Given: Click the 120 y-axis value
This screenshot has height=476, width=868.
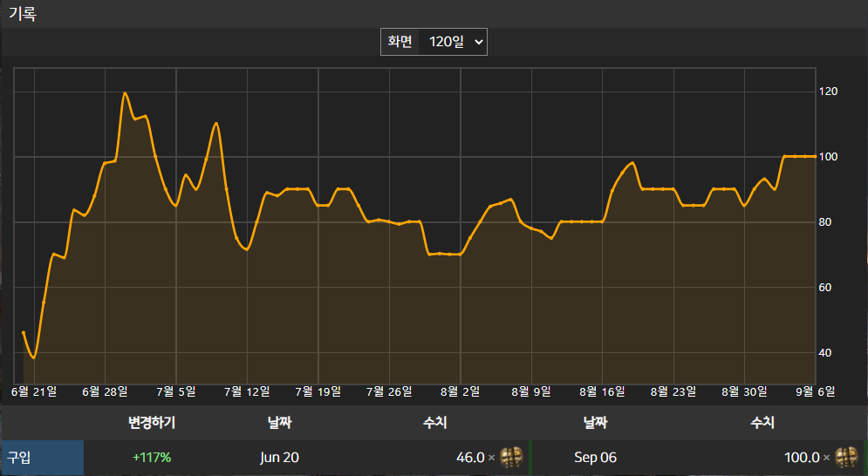Looking at the screenshot, I should pyautogui.click(x=828, y=92).
